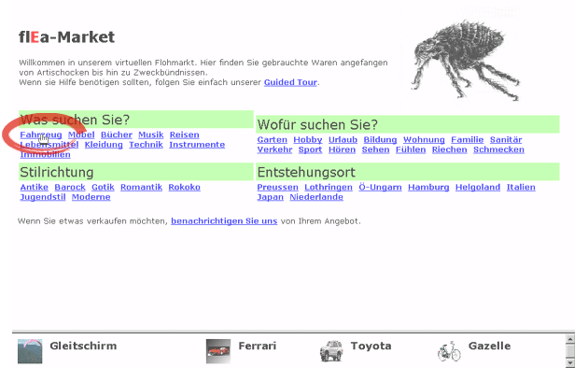Choose the Schmecken link
This screenshot has height=368, width=588.
(x=498, y=149)
